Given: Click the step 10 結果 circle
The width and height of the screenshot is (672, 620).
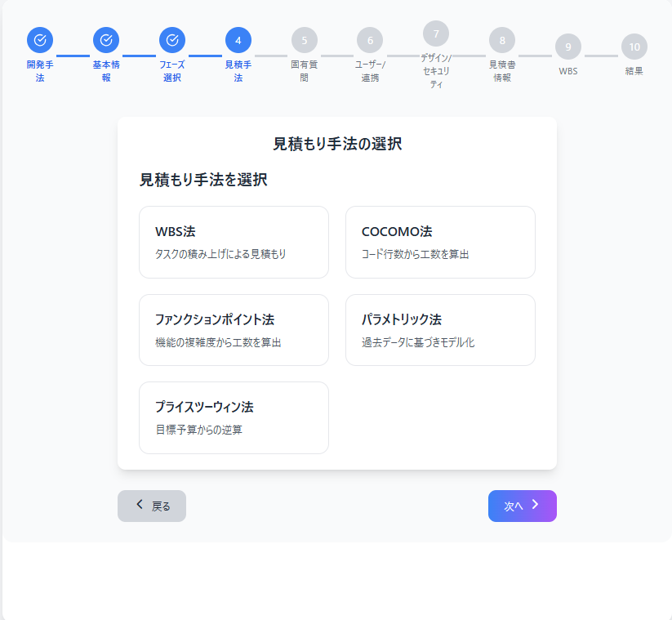Looking at the screenshot, I should click(x=634, y=47).
